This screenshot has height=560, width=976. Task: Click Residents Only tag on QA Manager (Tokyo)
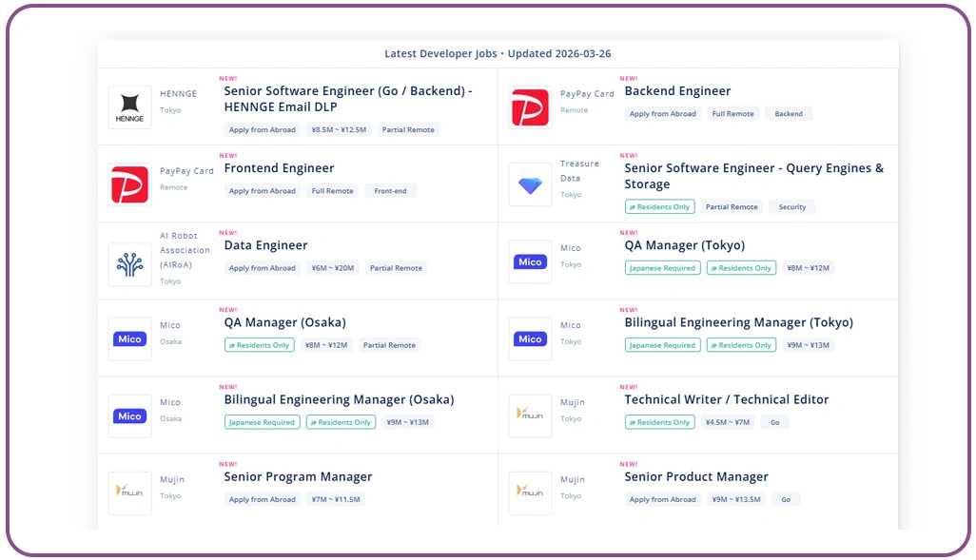tap(741, 268)
